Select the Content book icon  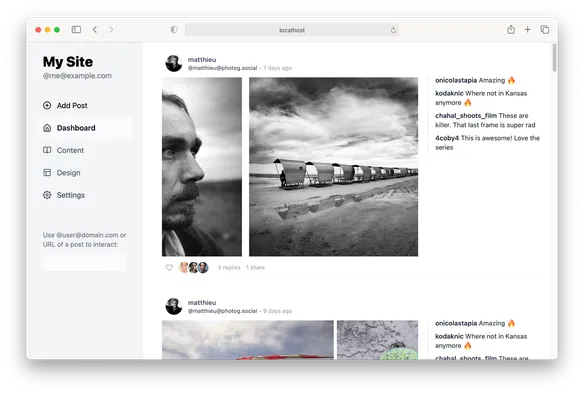(47, 150)
